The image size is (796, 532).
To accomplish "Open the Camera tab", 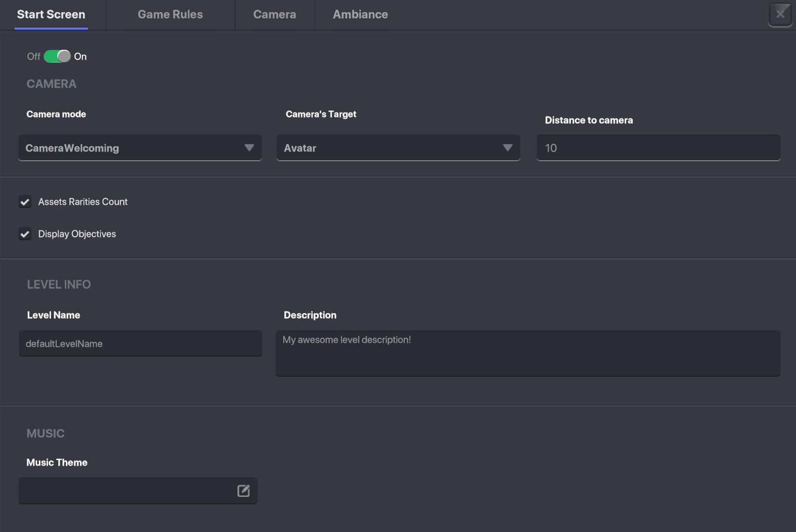I will click(274, 15).
